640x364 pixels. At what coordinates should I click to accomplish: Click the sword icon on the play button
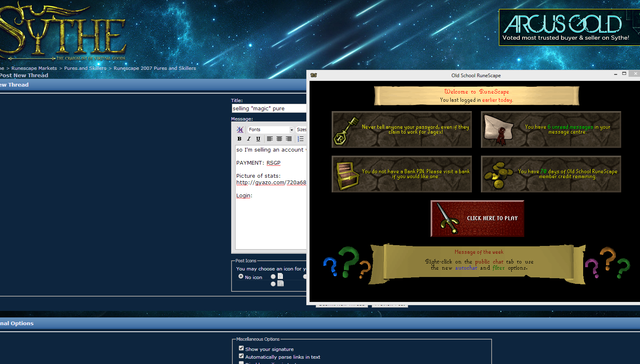click(x=448, y=219)
